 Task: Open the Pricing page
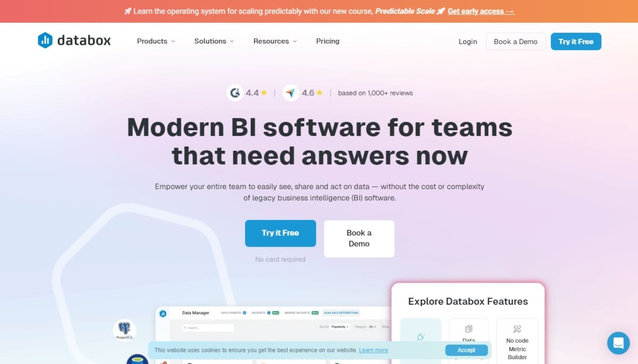pos(328,41)
